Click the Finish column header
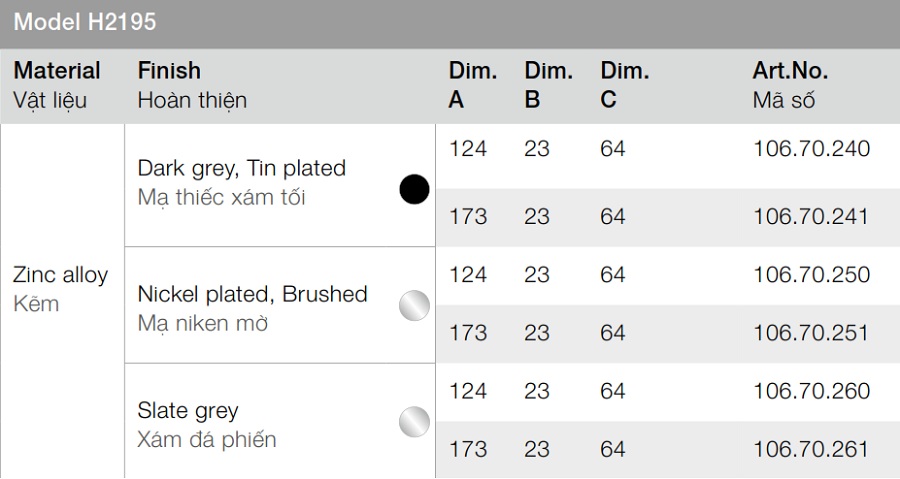 tap(169, 71)
